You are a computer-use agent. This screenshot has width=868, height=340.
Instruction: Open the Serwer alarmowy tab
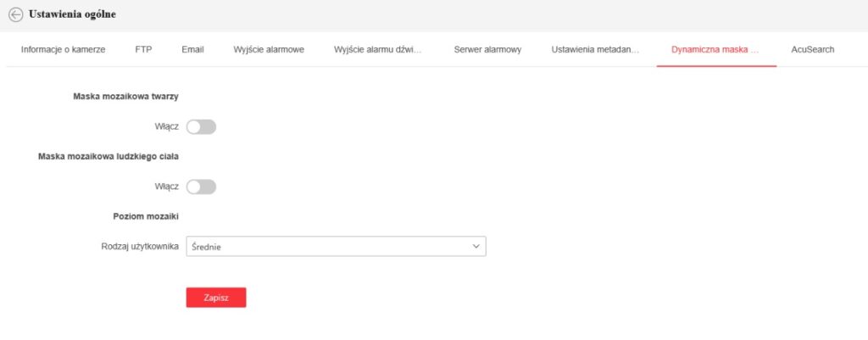point(487,49)
